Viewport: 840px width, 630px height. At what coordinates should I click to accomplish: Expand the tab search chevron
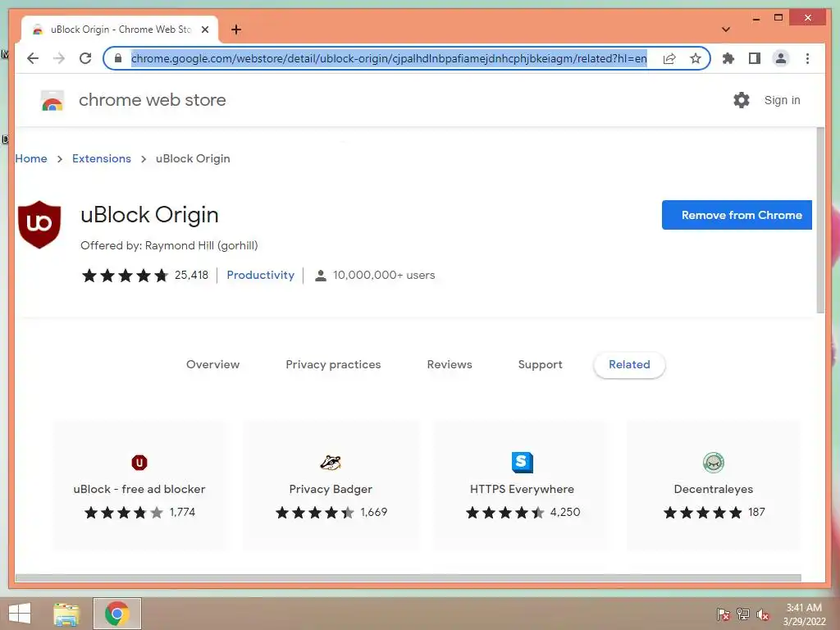[726, 30]
